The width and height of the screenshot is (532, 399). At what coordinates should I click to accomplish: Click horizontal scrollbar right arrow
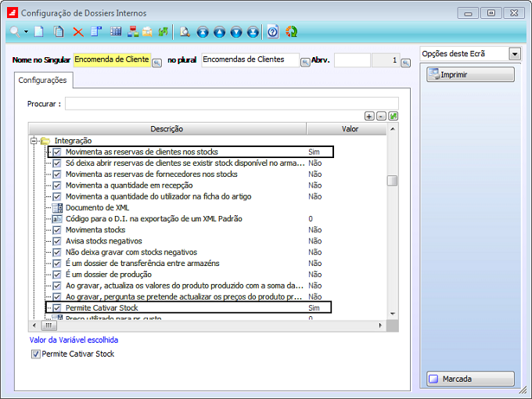[380, 325]
